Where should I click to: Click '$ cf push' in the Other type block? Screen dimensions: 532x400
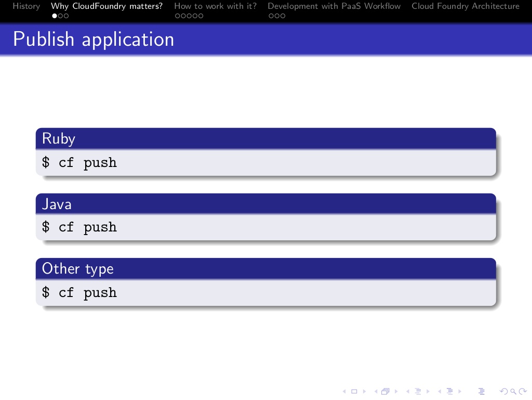[x=79, y=293]
